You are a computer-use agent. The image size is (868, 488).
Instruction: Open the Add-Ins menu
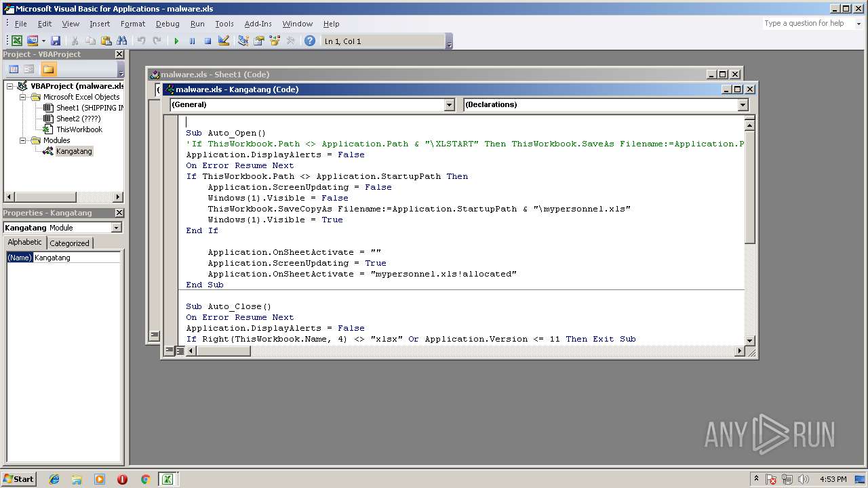[258, 24]
